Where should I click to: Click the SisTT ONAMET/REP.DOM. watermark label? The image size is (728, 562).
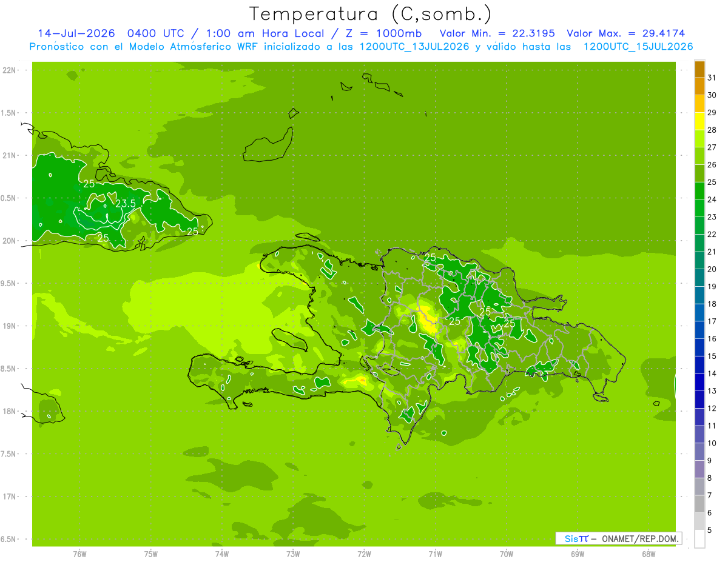(618, 538)
